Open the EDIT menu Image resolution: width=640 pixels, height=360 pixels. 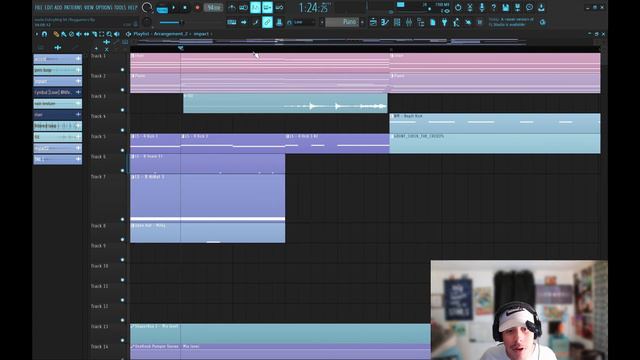tap(48, 7)
